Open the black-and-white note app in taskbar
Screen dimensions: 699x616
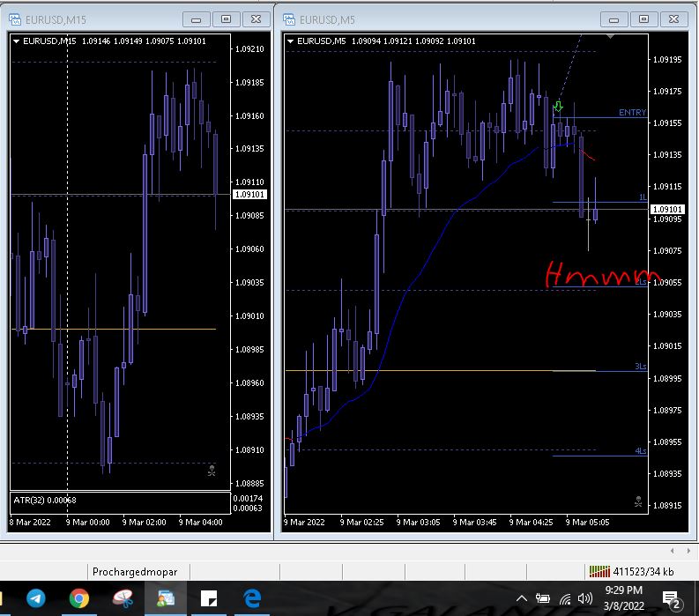click(x=209, y=598)
